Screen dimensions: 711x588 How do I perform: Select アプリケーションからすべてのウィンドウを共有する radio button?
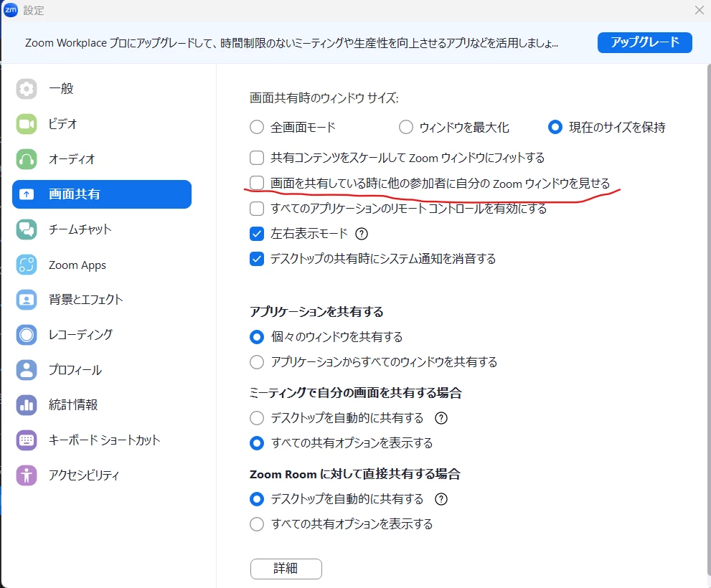click(x=257, y=362)
